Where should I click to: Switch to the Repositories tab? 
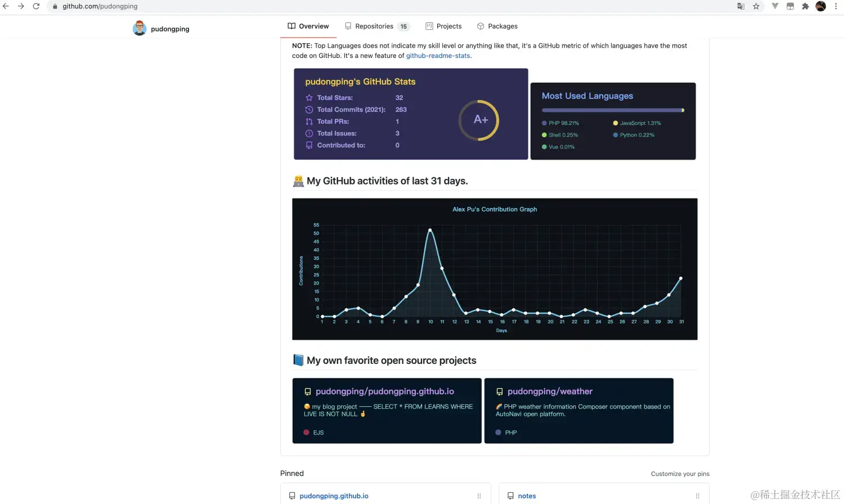pos(377,26)
